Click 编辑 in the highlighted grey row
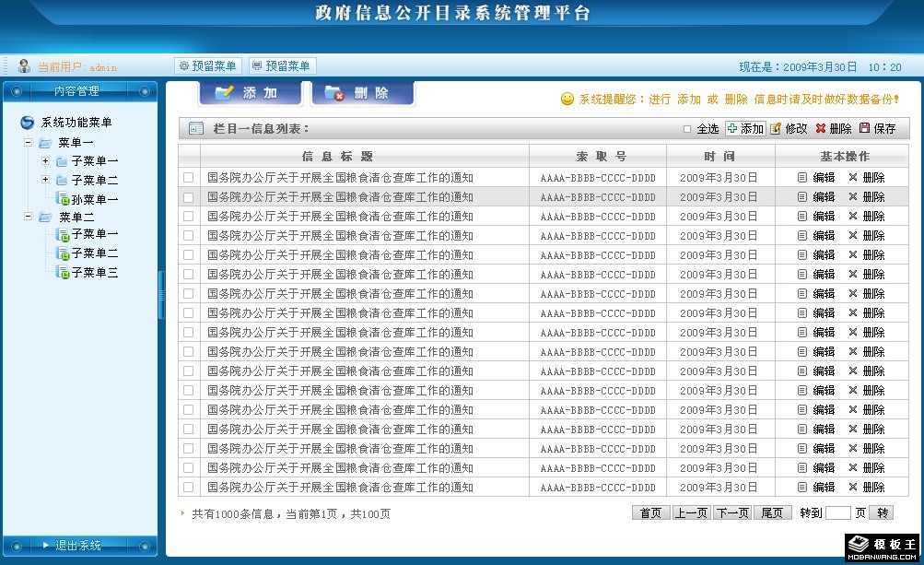924x565 pixels. pyautogui.click(x=824, y=197)
